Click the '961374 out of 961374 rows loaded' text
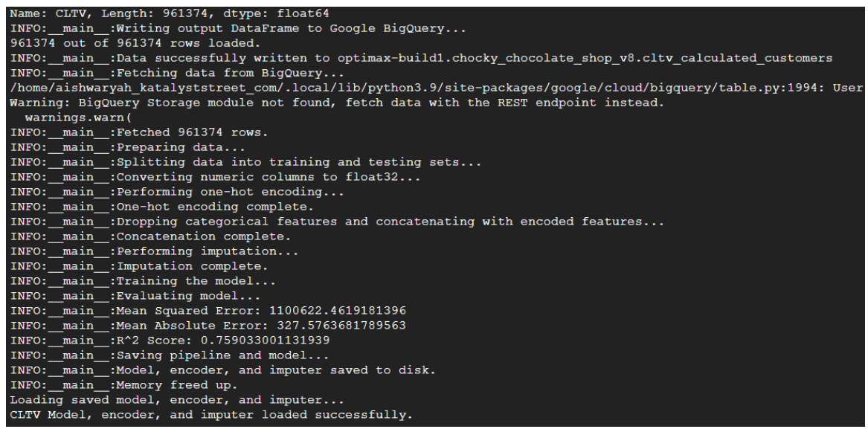868x429 pixels. point(135,43)
